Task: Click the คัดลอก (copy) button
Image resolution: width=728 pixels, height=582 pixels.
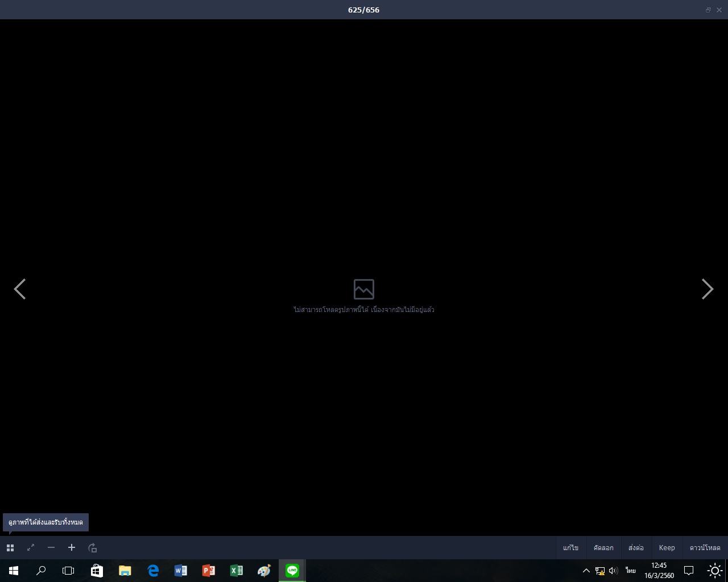Action: click(603, 548)
